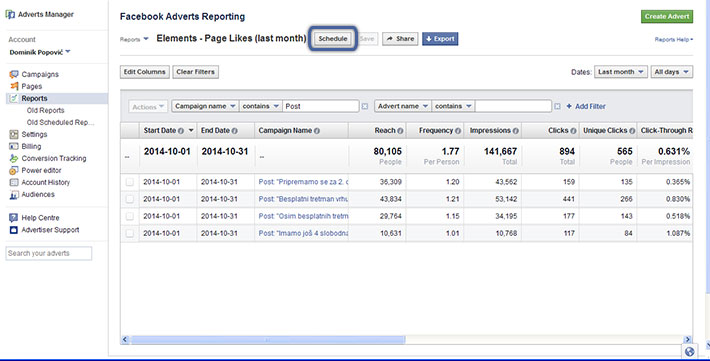Remove the Advert name filter with its x icon

[x=557, y=106]
